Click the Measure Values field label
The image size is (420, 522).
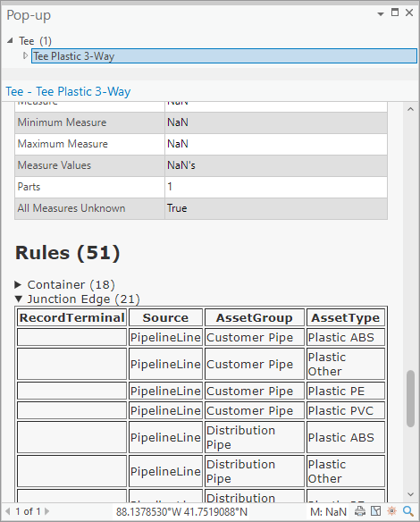55,165
